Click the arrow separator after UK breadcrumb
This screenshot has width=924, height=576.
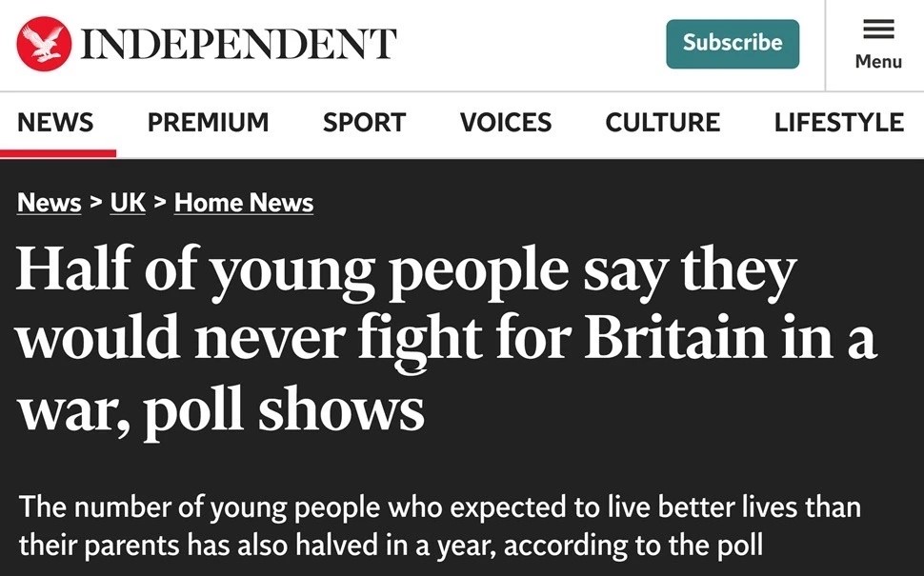[160, 203]
